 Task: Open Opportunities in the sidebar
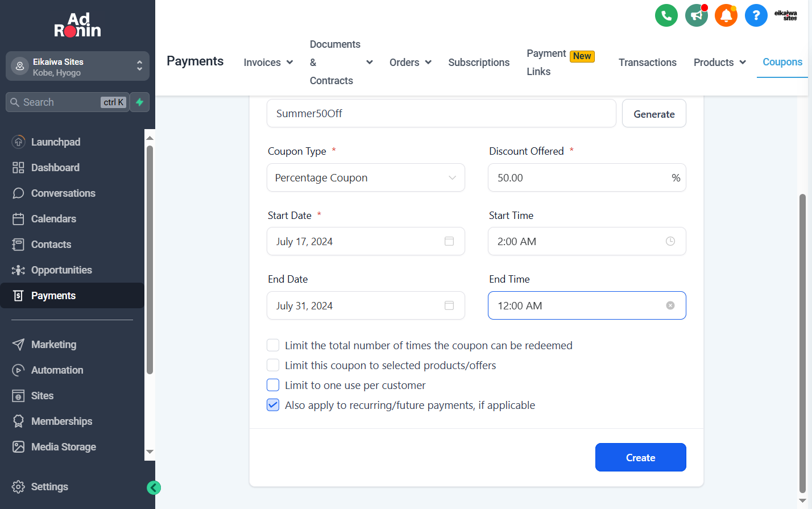pyautogui.click(x=72, y=270)
